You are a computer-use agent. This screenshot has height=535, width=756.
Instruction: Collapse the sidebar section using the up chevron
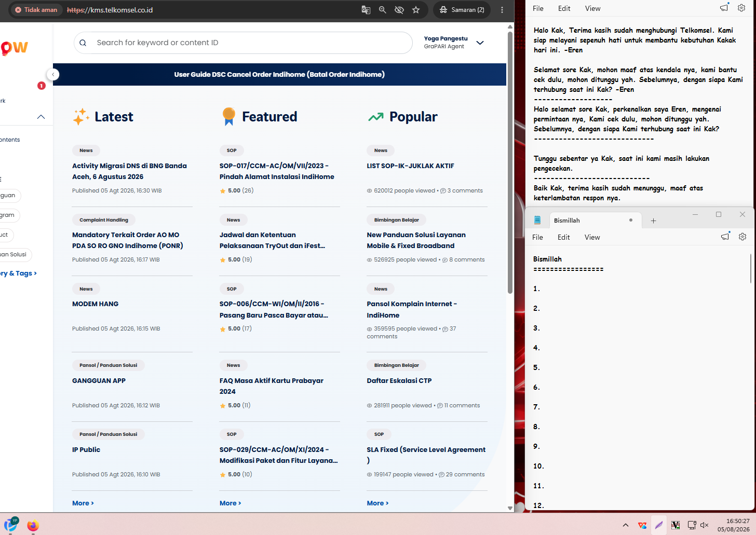point(41,117)
